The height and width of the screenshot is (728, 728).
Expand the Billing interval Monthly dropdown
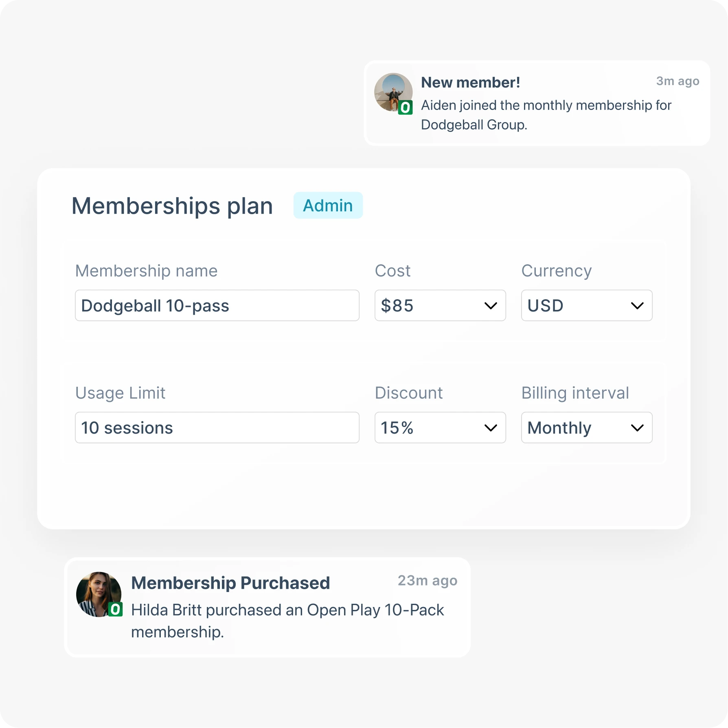586,428
